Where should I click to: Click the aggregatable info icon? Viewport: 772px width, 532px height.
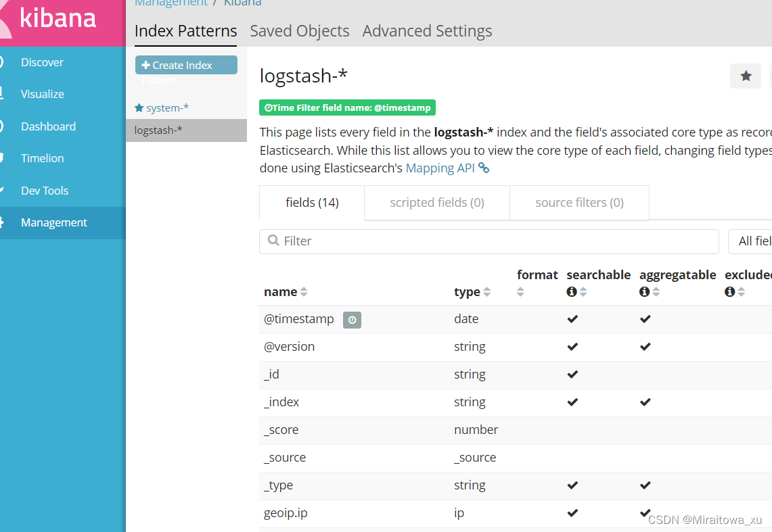coord(645,292)
